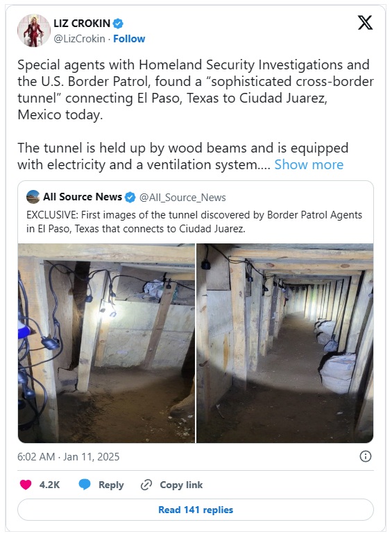Screen dimensions: 392x536
Task: Click Liz Crokin's profile avatar
Action: coord(33,31)
